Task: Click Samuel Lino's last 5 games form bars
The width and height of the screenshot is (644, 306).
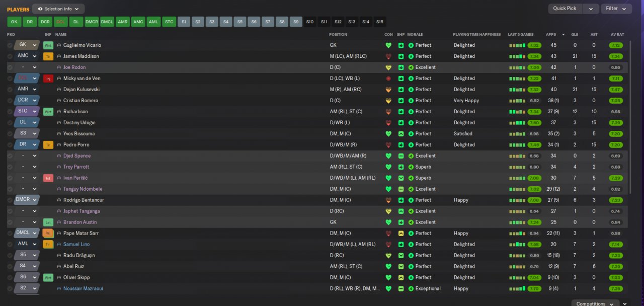Action: pos(517,245)
